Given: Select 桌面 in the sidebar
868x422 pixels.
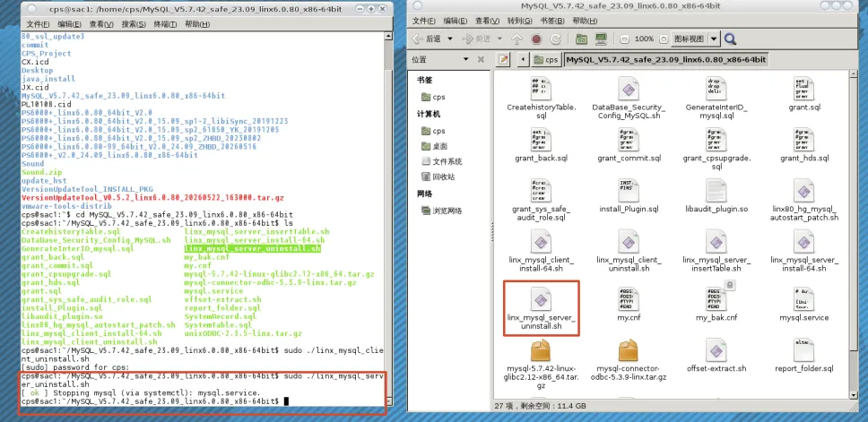Looking at the screenshot, I should (435, 147).
